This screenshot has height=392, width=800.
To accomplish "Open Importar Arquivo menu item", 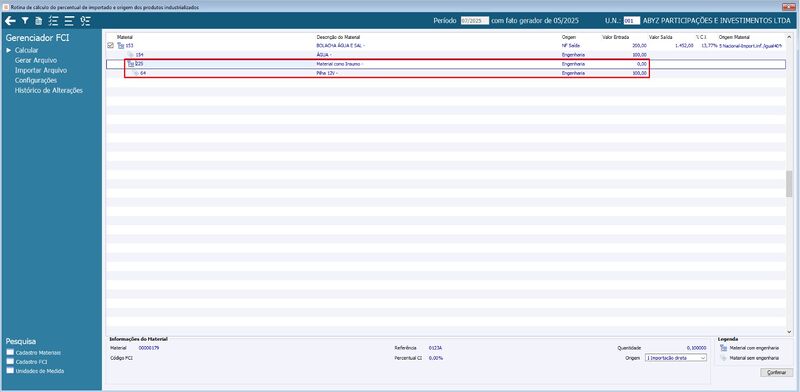I will (41, 70).
